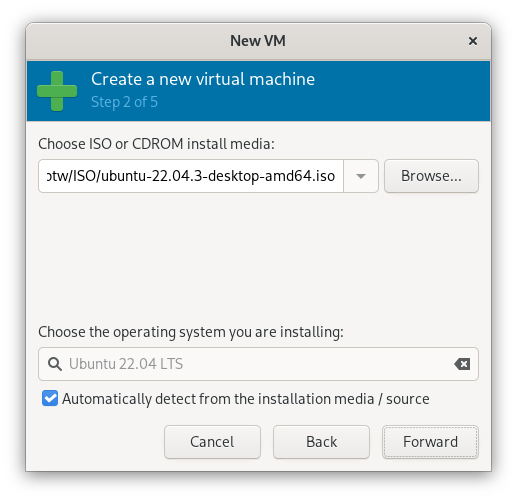Click the 'Ubuntu 22.04 LTS' detected OS text
The image size is (517, 500).
click(x=126, y=364)
